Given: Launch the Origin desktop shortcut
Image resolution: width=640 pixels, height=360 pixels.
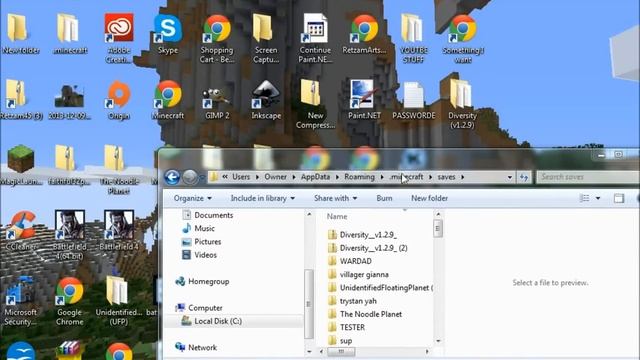Looking at the screenshot, I should (x=119, y=100).
